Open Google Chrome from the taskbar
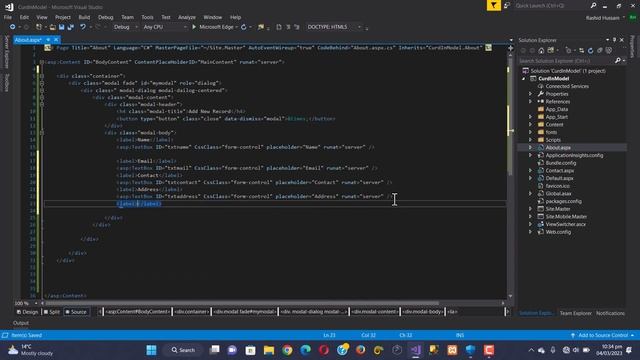Image resolution: width=640 pixels, height=360 pixels. click(x=287, y=350)
